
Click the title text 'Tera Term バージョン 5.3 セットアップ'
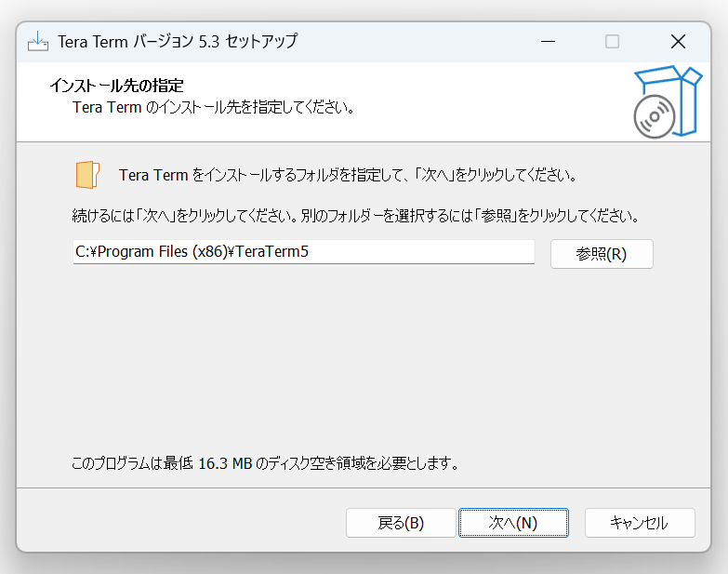click(x=178, y=41)
